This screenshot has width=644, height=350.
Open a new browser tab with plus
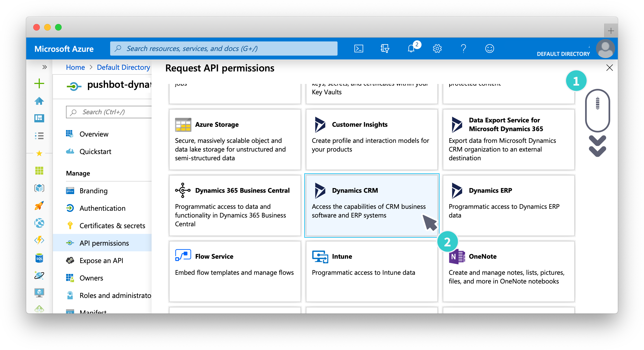click(611, 31)
